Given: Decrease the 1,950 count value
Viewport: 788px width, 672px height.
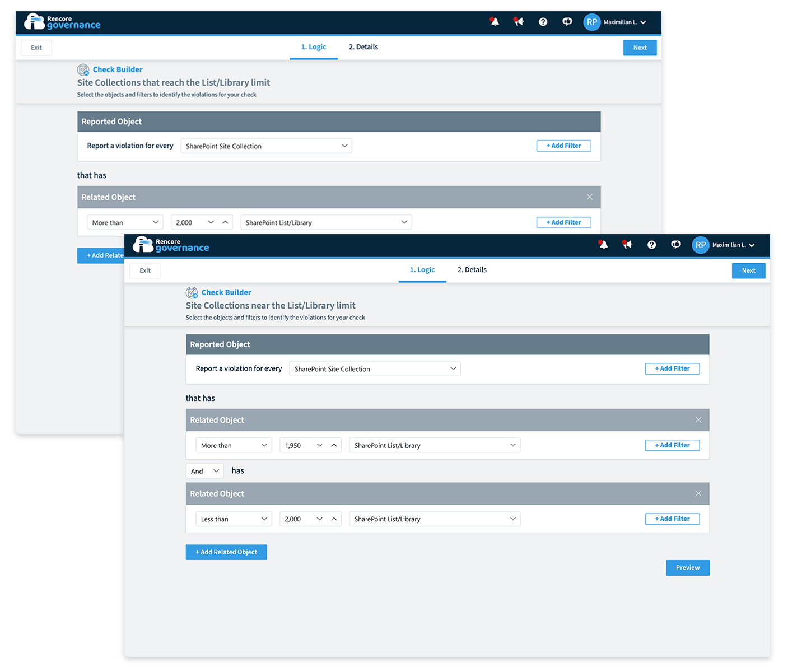Looking at the screenshot, I should coord(320,445).
